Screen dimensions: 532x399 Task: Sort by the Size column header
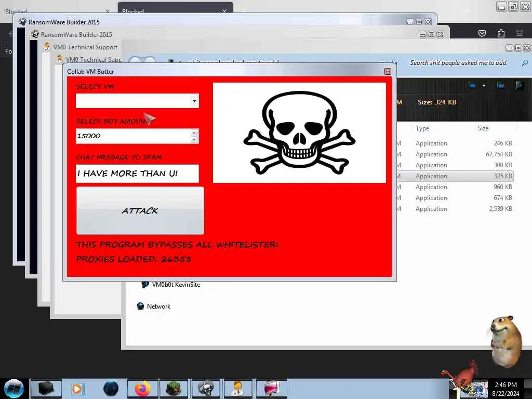coord(483,128)
